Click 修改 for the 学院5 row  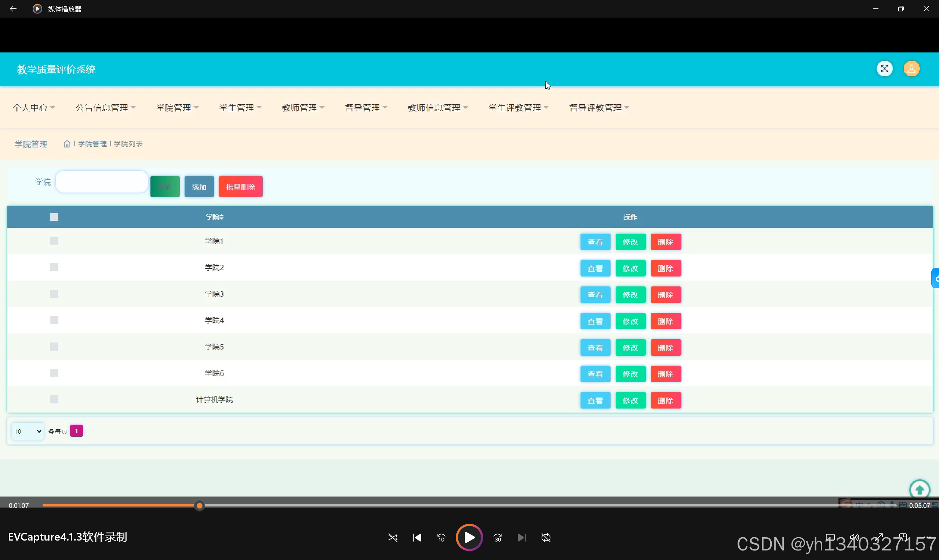(630, 348)
